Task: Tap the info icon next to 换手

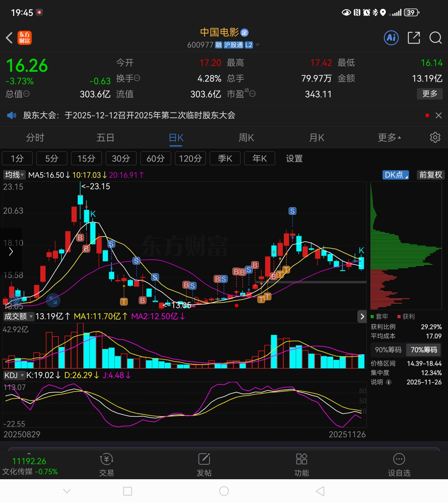Action: pyautogui.click(x=137, y=78)
